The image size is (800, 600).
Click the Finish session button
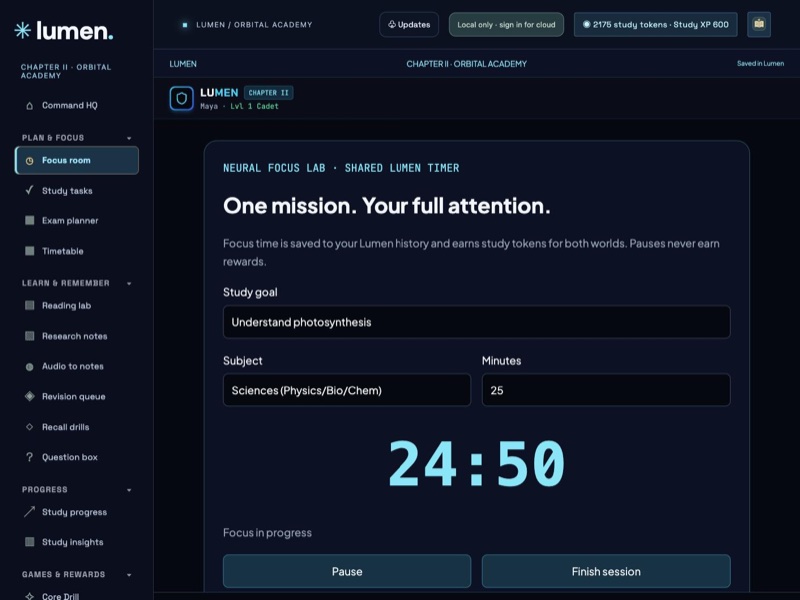click(x=606, y=571)
